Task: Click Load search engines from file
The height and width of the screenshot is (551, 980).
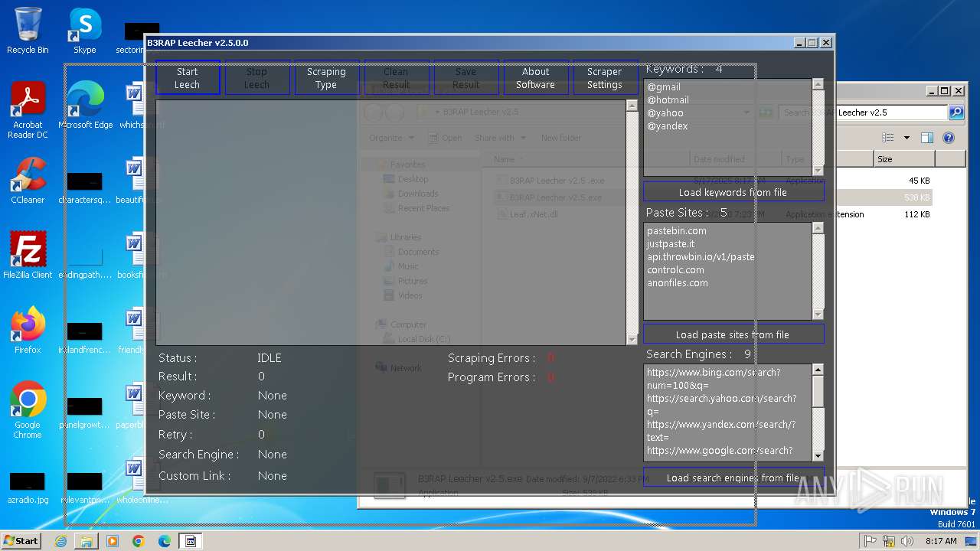Action: tap(733, 478)
